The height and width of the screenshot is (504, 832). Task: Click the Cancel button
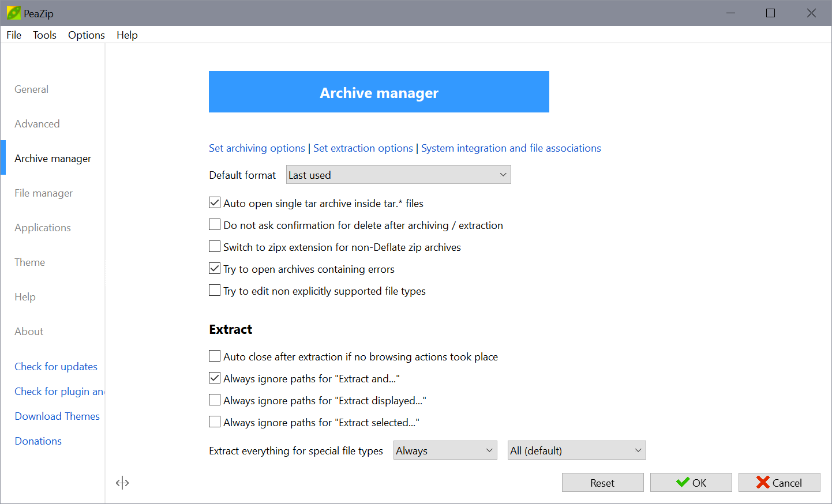(779, 483)
